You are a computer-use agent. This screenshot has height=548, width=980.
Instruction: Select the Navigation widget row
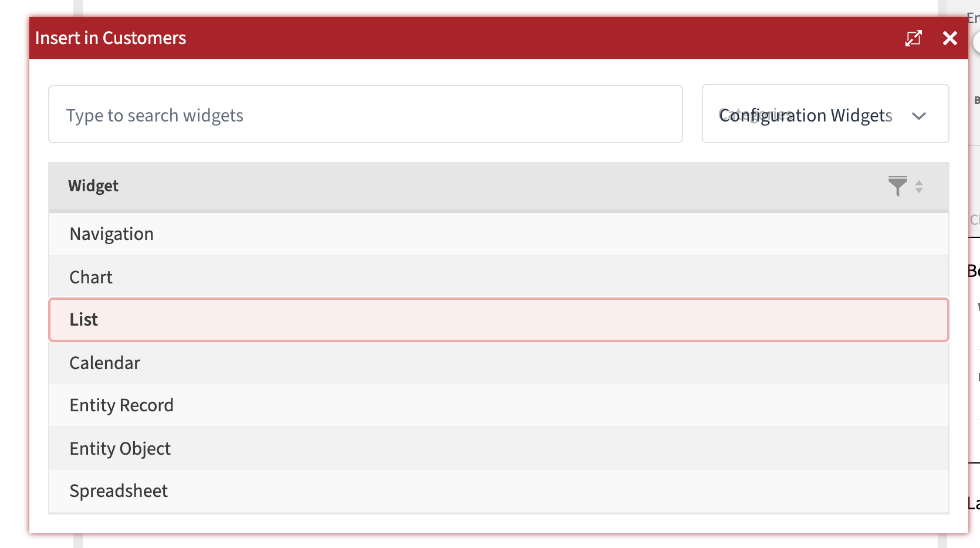coord(235,234)
